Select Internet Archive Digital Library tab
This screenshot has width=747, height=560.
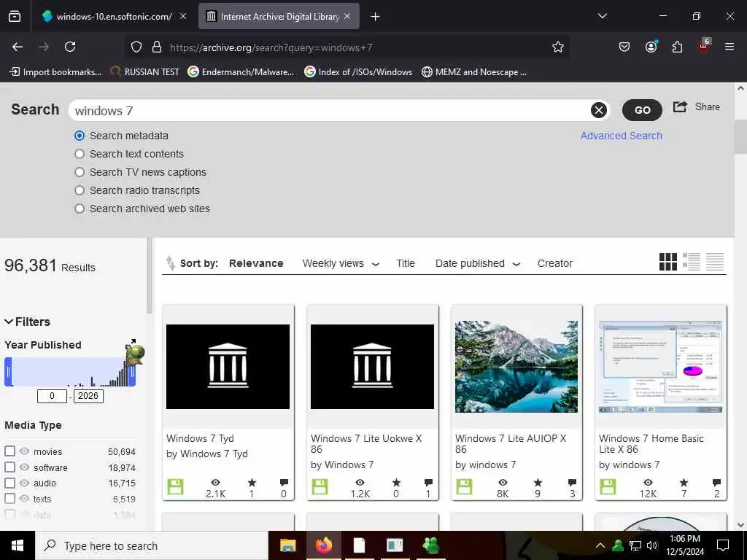tap(279, 17)
